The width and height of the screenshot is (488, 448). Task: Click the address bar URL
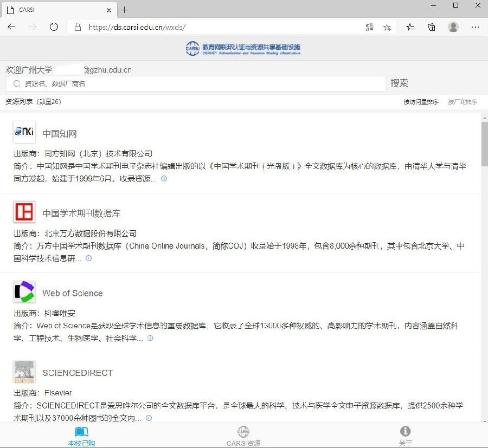137,28
